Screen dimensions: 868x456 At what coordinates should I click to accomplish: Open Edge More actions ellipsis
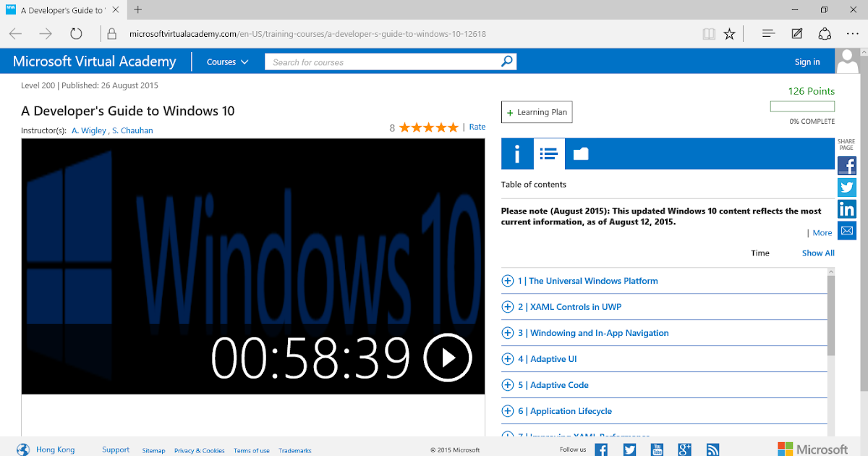(852, 34)
